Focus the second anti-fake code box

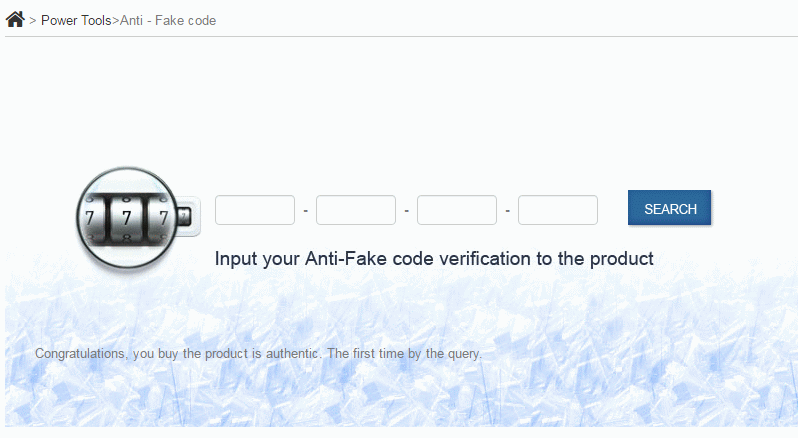pos(356,210)
